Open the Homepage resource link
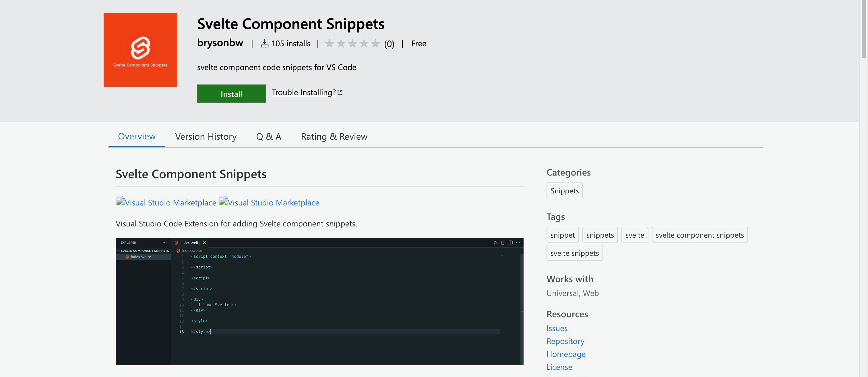Viewport: 868px width, 377px height. click(566, 354)
